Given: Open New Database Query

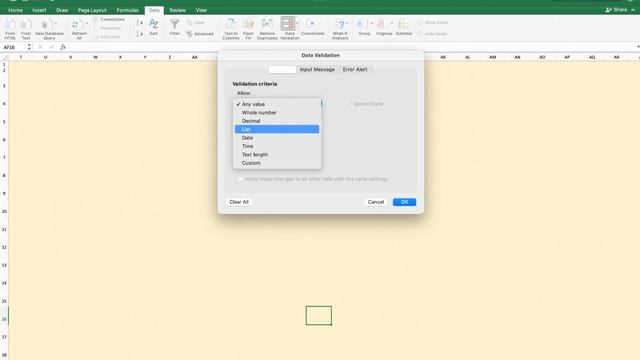Looking at the screenshot, I should pyautogui.click(x=49, y=29).
